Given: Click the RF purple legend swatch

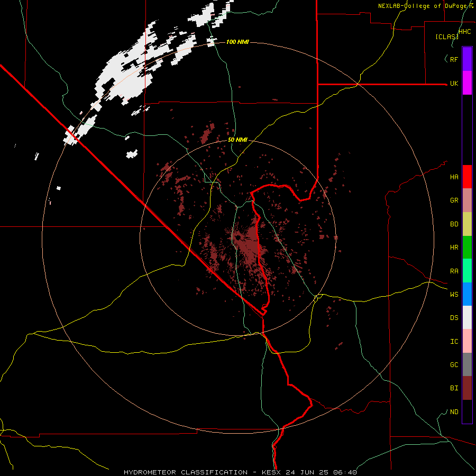Looking at the screenshot, I should pyautogui.click(x=467, y=59).
